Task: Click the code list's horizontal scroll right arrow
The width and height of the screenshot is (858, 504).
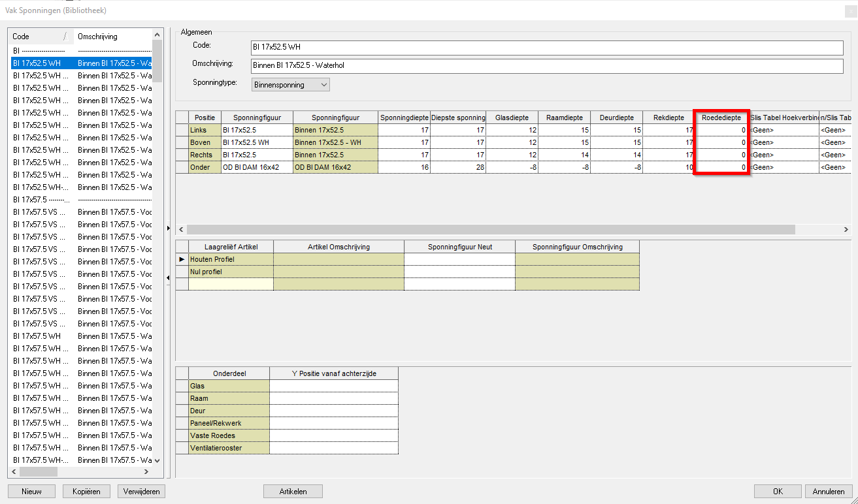Action: click(147, 471)
